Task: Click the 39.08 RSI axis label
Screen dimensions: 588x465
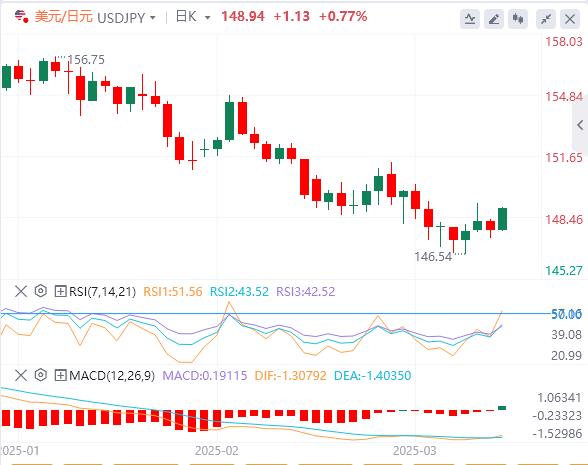Action: 566,334
